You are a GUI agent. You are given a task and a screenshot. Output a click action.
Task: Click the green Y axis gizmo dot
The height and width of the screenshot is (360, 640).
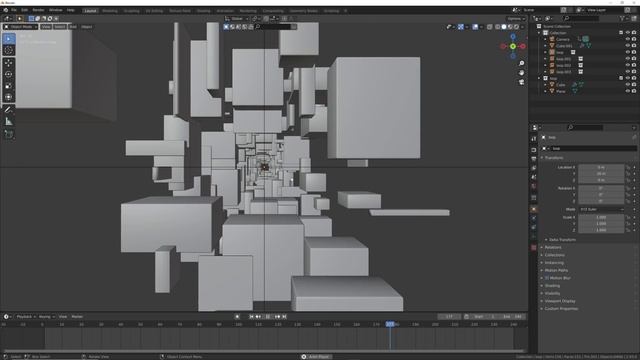pyautogui.click(x=513, y=47)
